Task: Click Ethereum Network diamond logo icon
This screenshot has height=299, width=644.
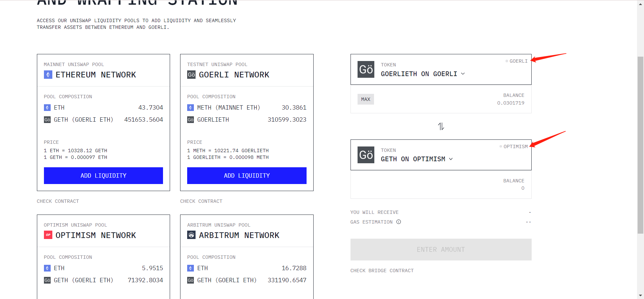Action: tap(48, 75)
